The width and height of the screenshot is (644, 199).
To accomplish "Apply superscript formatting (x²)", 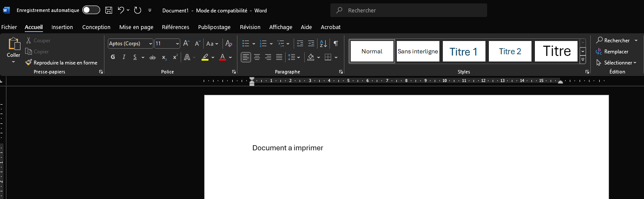I will click(175, 57).
